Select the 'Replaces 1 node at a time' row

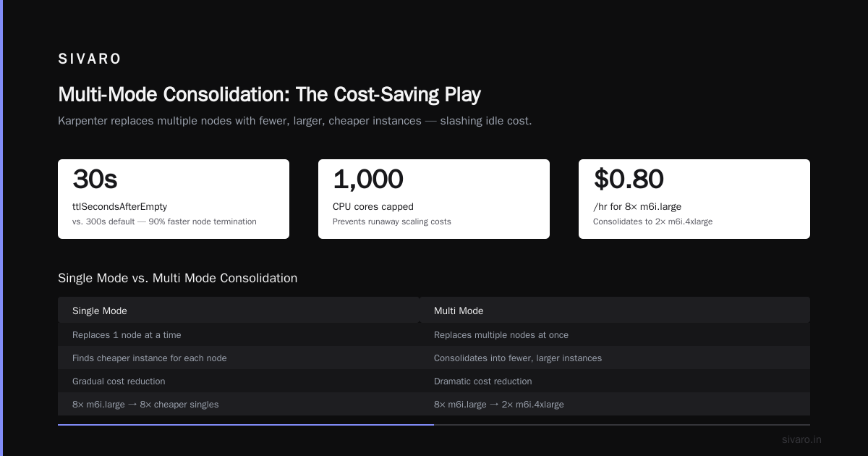coord(239,334)
